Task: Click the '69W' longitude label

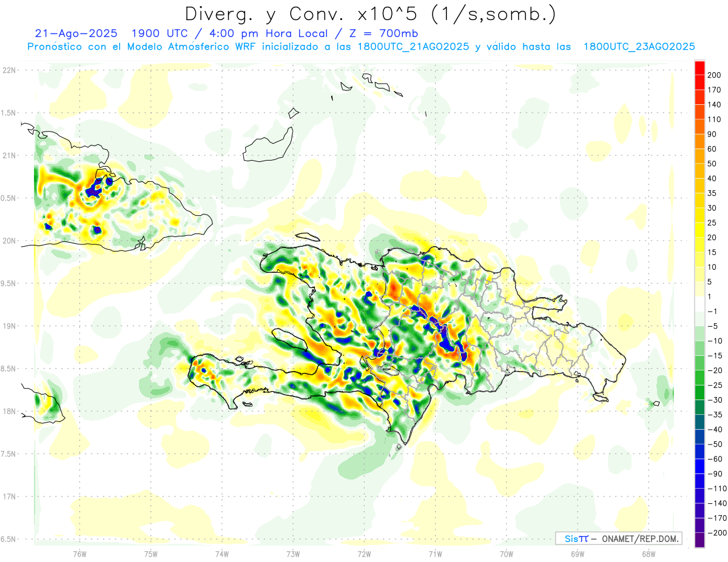Action: coord(578,554)
